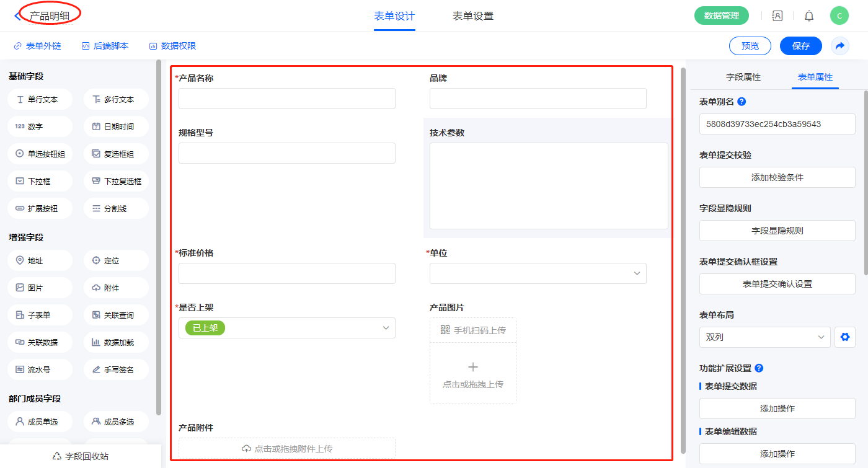Click the 保存 button
Screen dimensions: 868x468
[800, 46]
